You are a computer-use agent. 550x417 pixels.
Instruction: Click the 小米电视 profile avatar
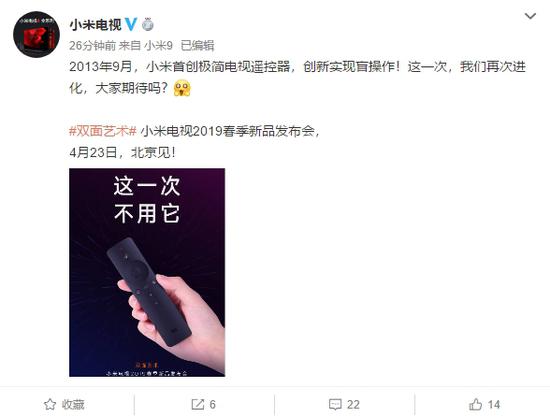coord(36,34)
